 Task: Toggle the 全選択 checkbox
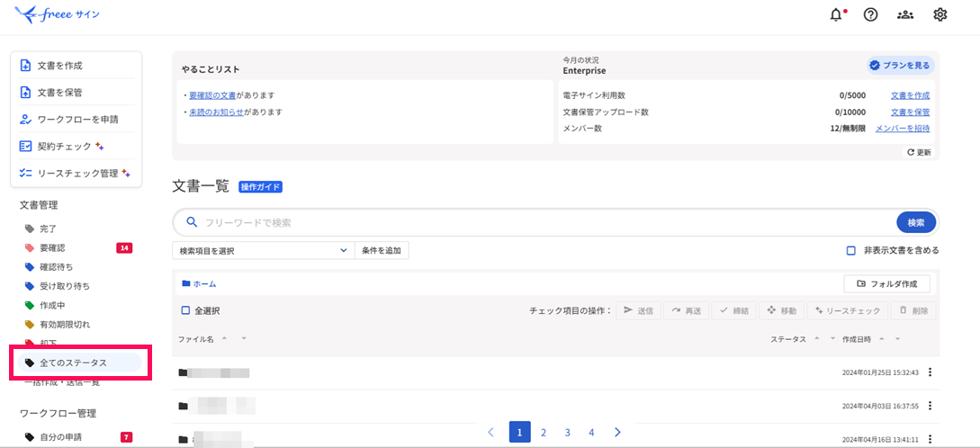(185, 310)
